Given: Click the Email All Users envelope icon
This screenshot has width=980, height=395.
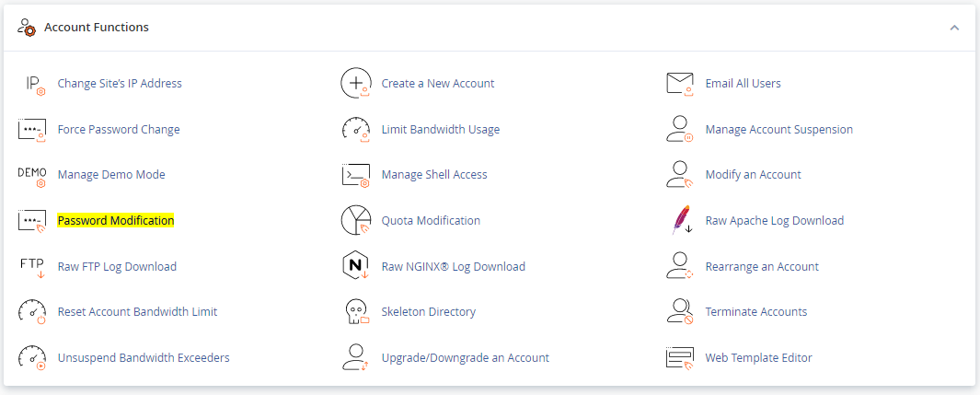Looking at the screenshot, I should (680, 84).
